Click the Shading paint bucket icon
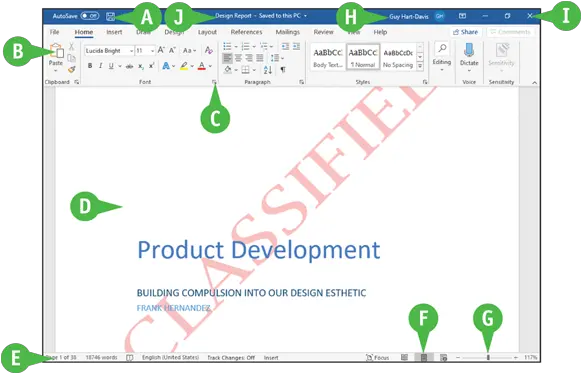 click(228, 69)
